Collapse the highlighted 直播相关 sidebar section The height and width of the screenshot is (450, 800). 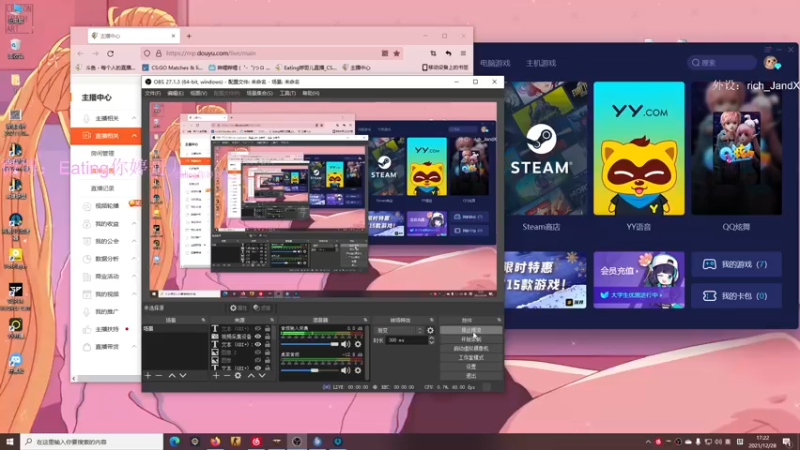(134, 136)
